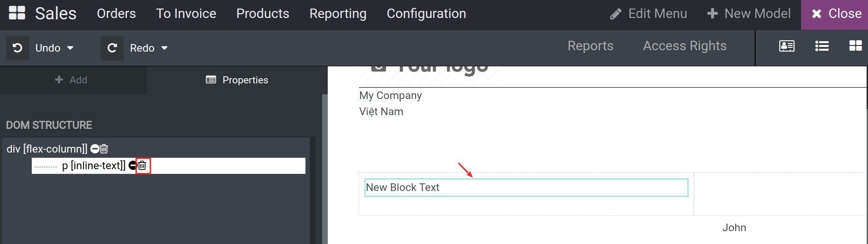Expand the Redo dropdown arrow
Image resolution: width=868 pixels, height=244 pixels.
165,48
